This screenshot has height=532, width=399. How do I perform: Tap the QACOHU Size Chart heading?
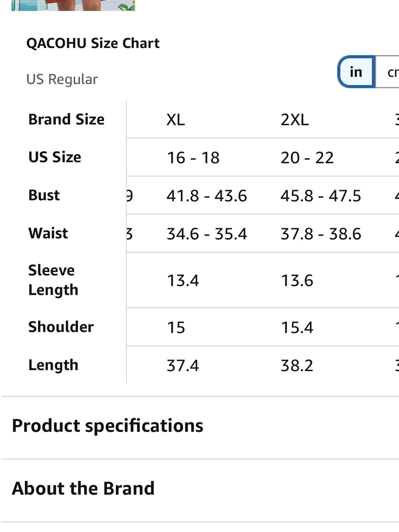[x=93, y=43]
